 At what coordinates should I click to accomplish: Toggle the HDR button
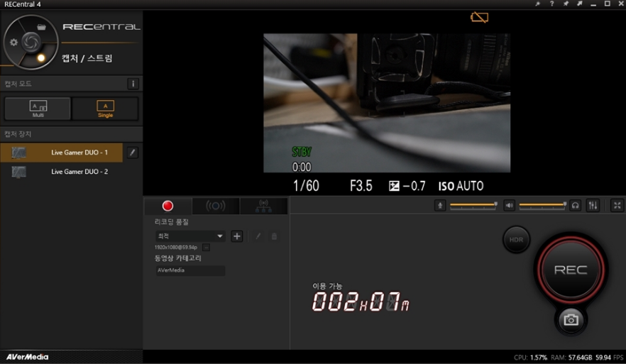(516, 240)
